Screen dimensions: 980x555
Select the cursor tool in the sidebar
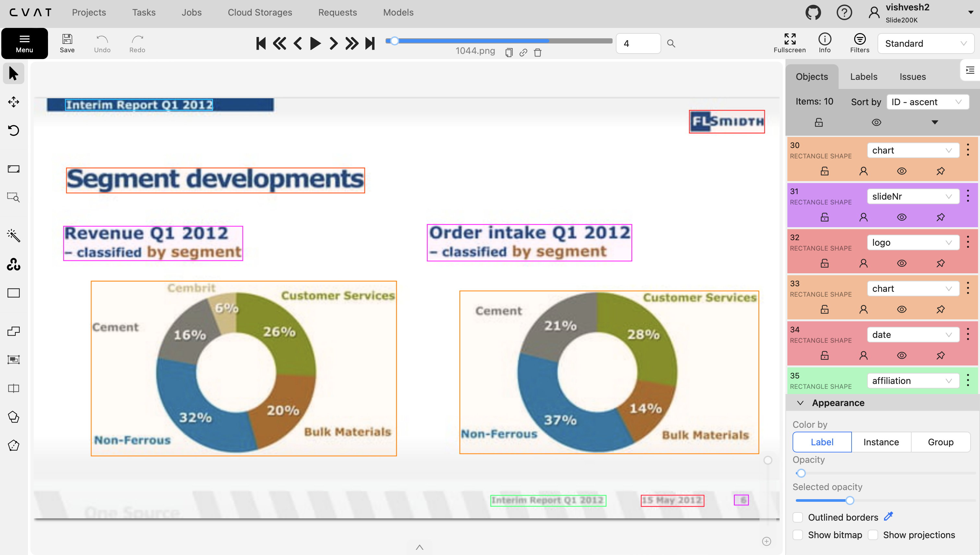[13, 73]
